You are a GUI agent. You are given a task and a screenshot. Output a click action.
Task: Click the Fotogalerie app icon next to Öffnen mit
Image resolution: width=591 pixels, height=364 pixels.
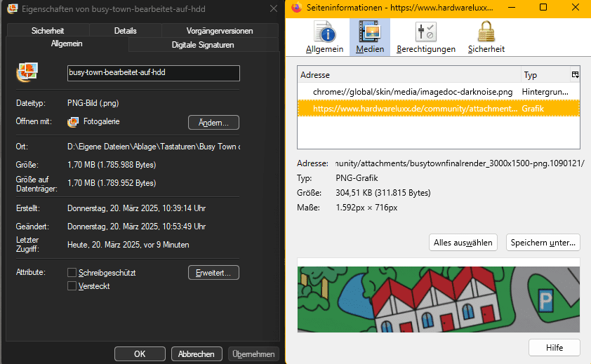[73, 122]
